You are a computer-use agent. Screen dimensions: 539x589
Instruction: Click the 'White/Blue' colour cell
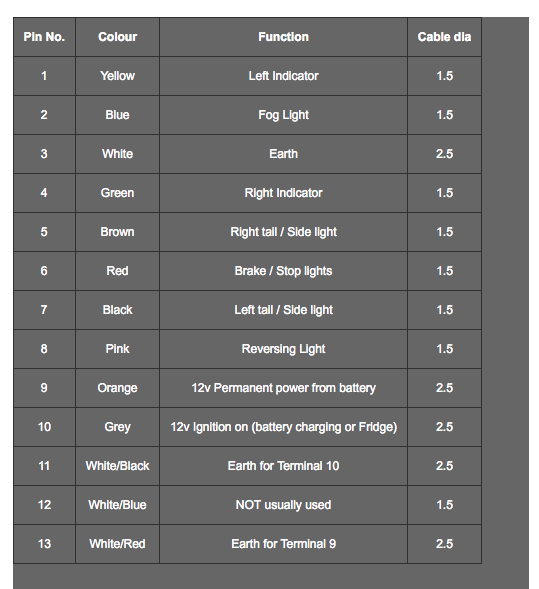tap(117, 505)
